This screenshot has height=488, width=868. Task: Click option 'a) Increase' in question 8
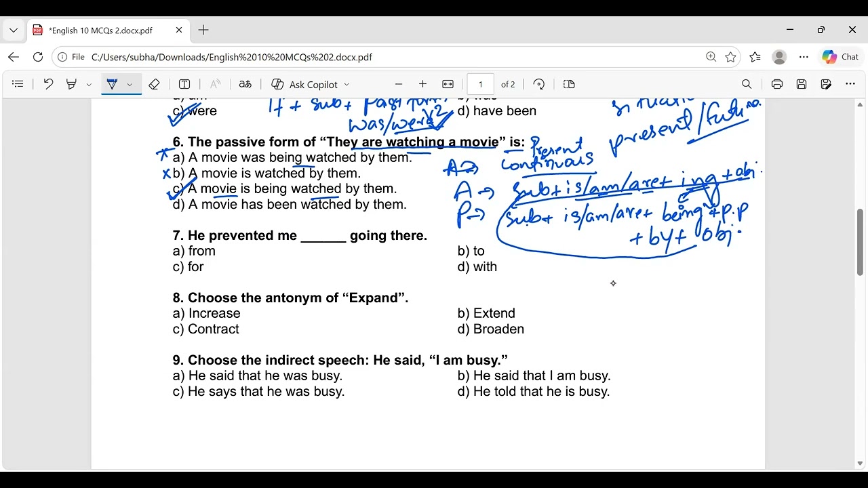pos(207,313)
